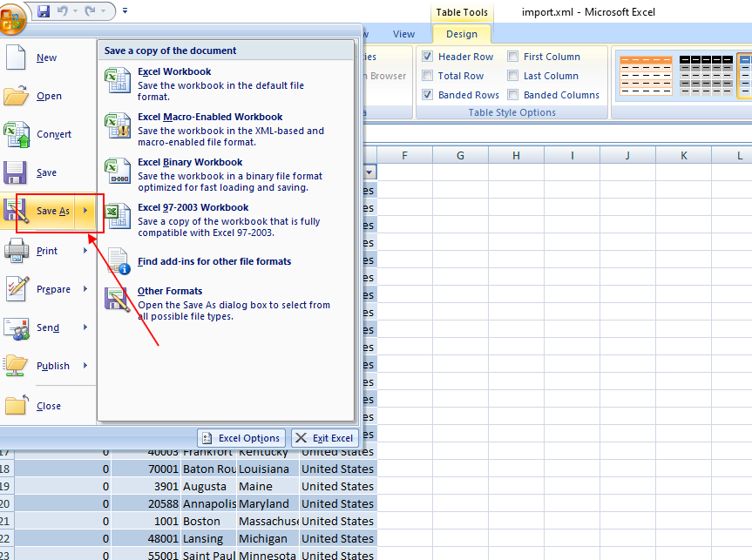Expand the Send submenu arrow
The height and width of the screenshot is (560, 752).
pos(85,327)
